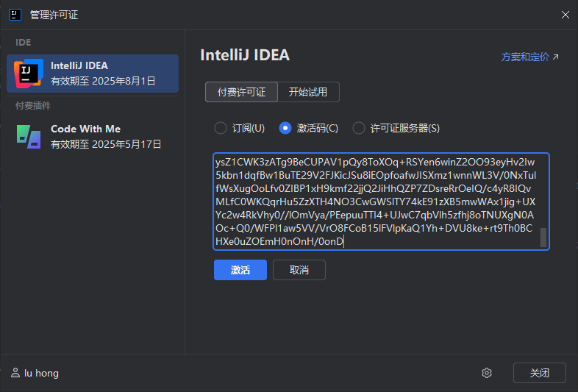This screenshot has height=392, width=578.
Task: Switch to the 付费许可证 tab
Action: point(241,92)
